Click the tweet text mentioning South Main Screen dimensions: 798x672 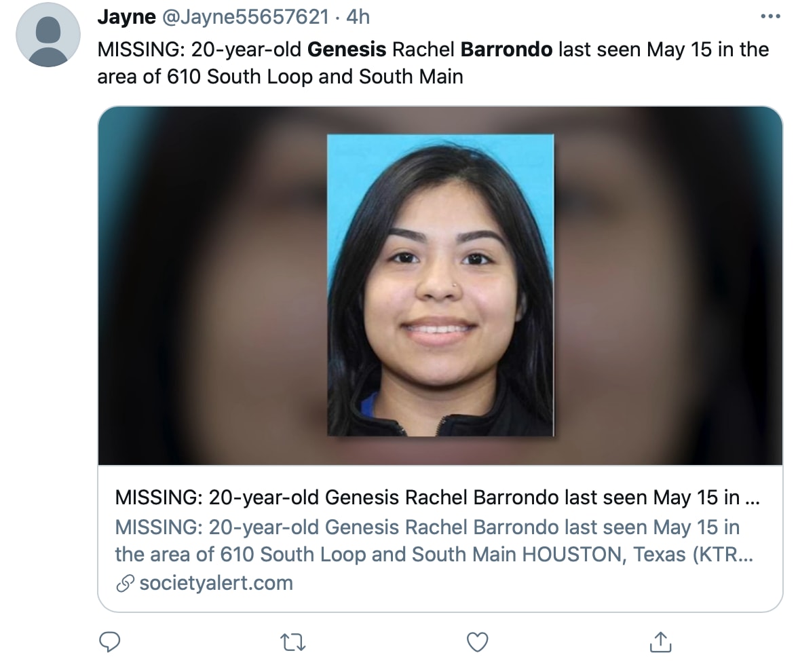pos(411,77)
